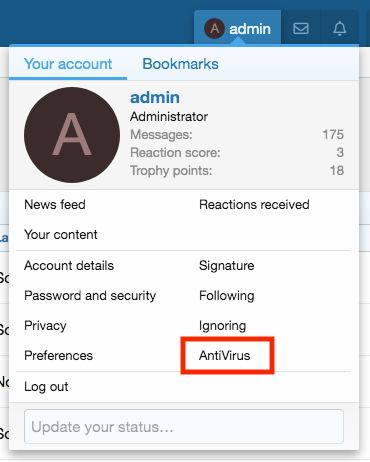Open the Privacy settings link
Screen dimensions: 370x462
tap(45, 326)
